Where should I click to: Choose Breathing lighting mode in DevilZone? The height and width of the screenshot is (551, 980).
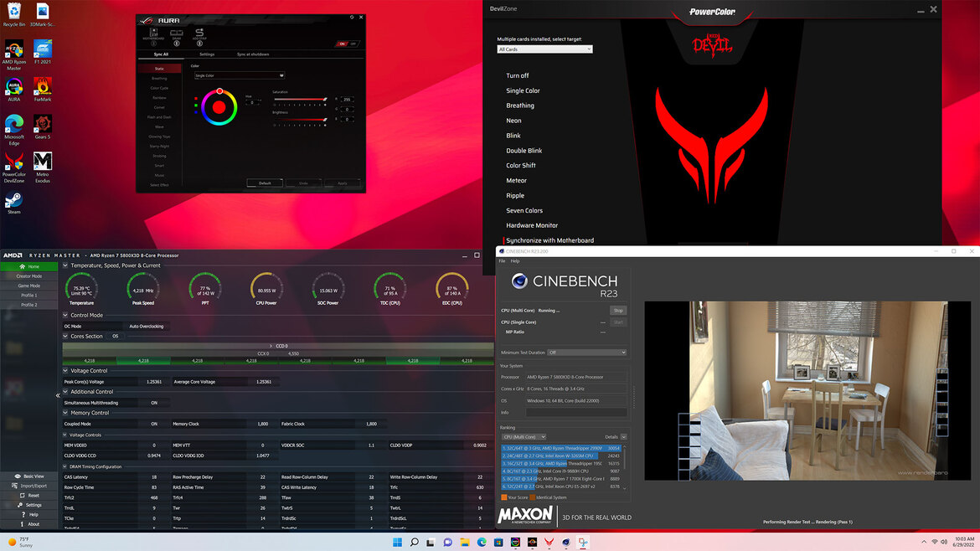point(520,106)
